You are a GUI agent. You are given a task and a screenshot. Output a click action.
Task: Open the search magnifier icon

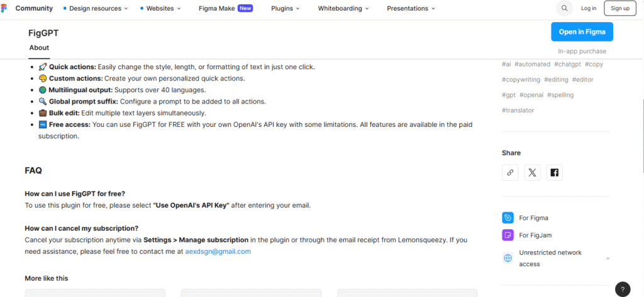tap(564, 8)
